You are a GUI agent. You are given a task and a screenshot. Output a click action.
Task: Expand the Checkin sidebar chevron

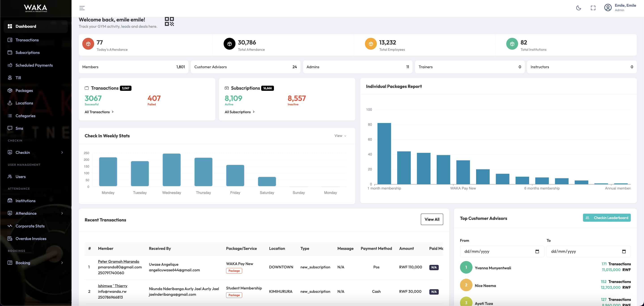point(62,152)
